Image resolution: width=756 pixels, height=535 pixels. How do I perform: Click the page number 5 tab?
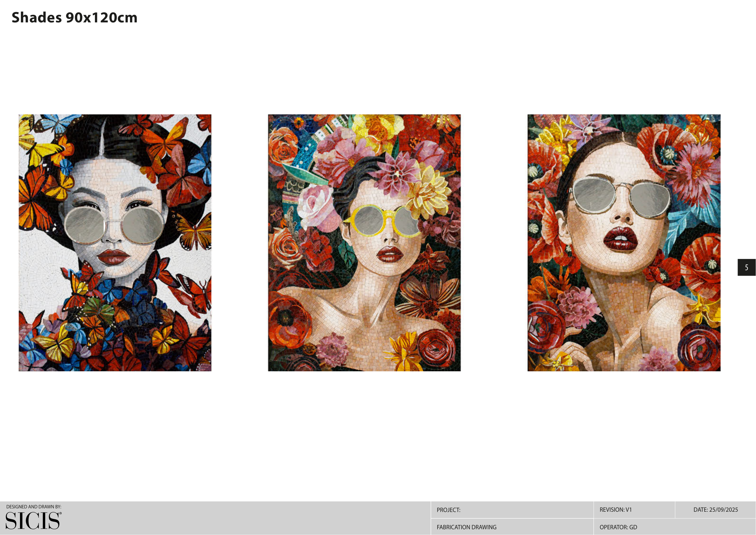pos(746,267)
